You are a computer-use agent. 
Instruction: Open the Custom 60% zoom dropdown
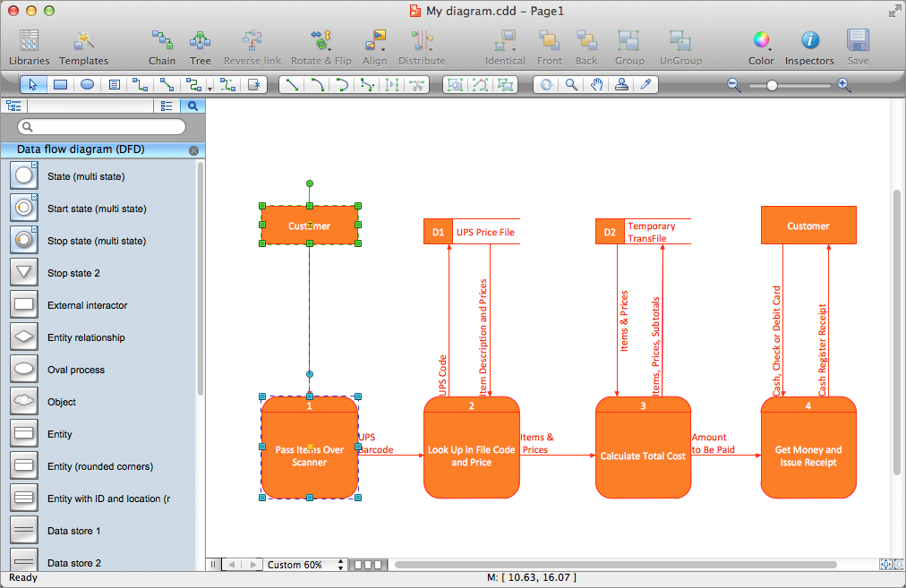pyautogui.click(x=305, y=565)
